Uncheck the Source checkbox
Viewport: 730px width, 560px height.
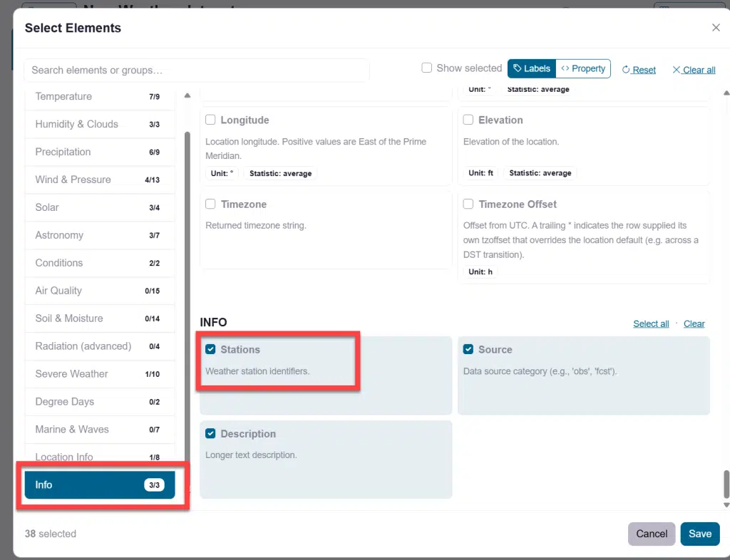tap(468, 349)
